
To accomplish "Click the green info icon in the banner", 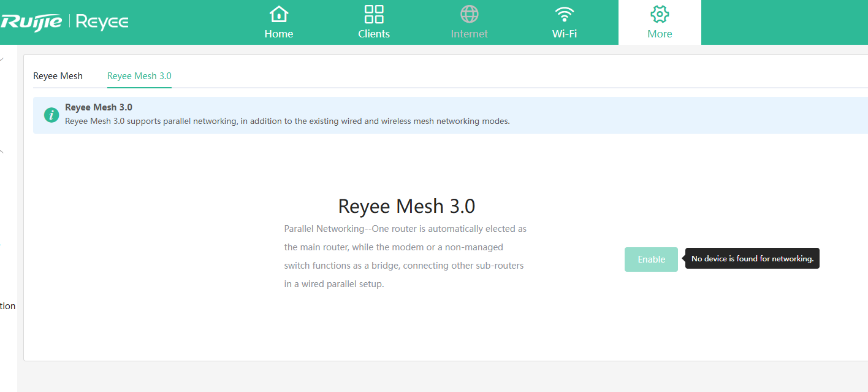I will click(x=52, y=115).
